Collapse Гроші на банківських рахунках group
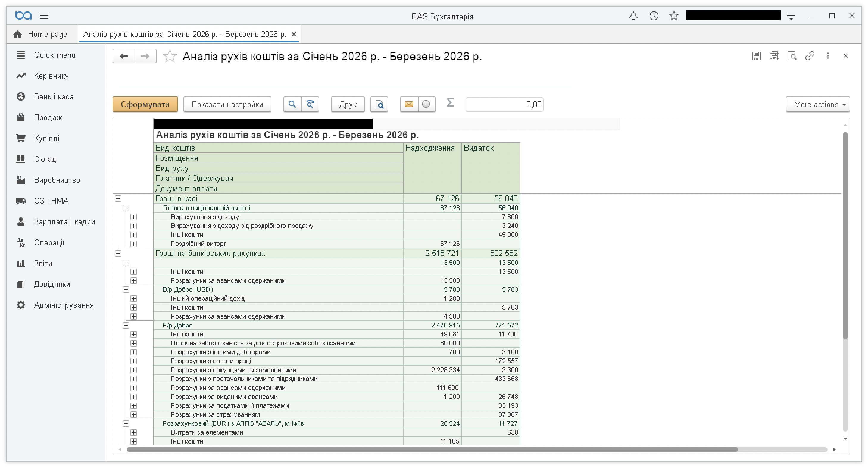This screenshot has height=468, width=868. click(118, 253)
